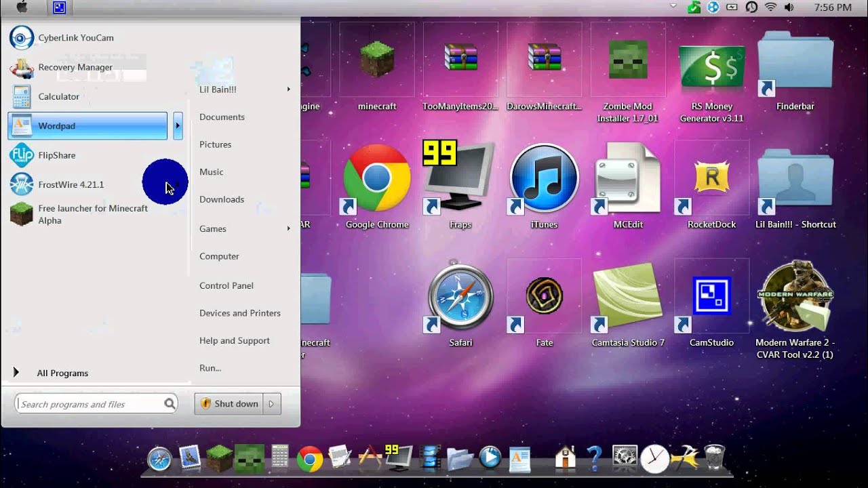Select Camtasia Studio 7 shortcut
Viewport: 868px width, 488px height.
tap(628, 304)
